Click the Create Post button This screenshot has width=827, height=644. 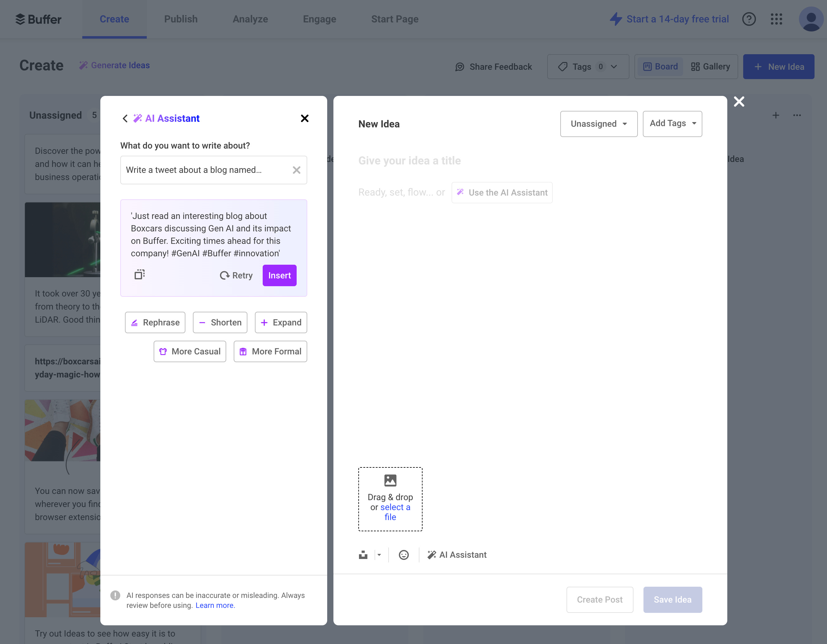click(600, 600)
